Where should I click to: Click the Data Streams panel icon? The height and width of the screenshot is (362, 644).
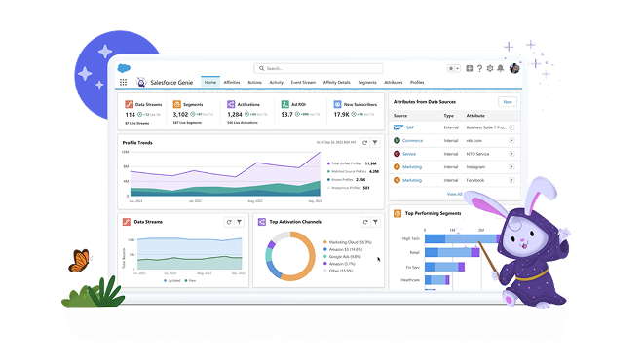coord(127,222)
